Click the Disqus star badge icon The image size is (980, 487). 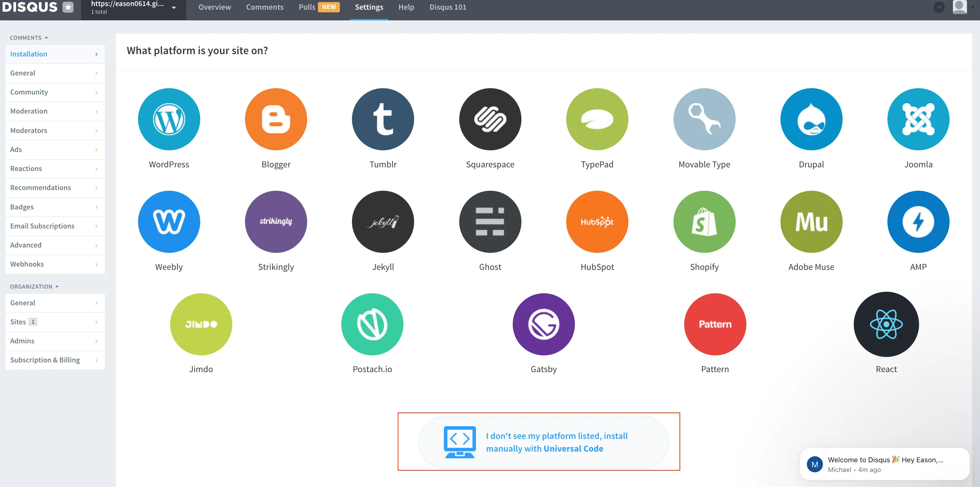click(68, 7)
